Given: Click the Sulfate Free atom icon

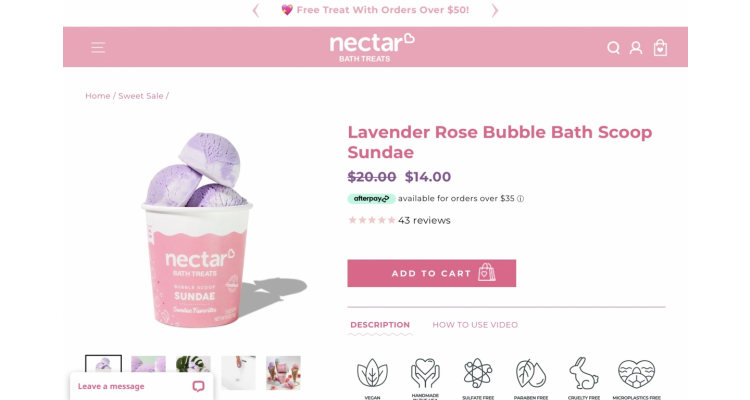Looking at the screenshot, I should tap(478, 373).
